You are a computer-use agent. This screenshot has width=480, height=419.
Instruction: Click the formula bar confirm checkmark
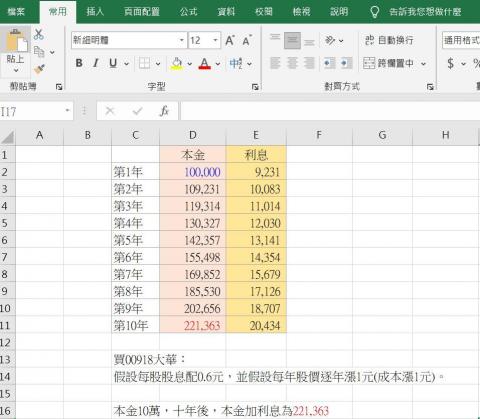pos(137,111)
